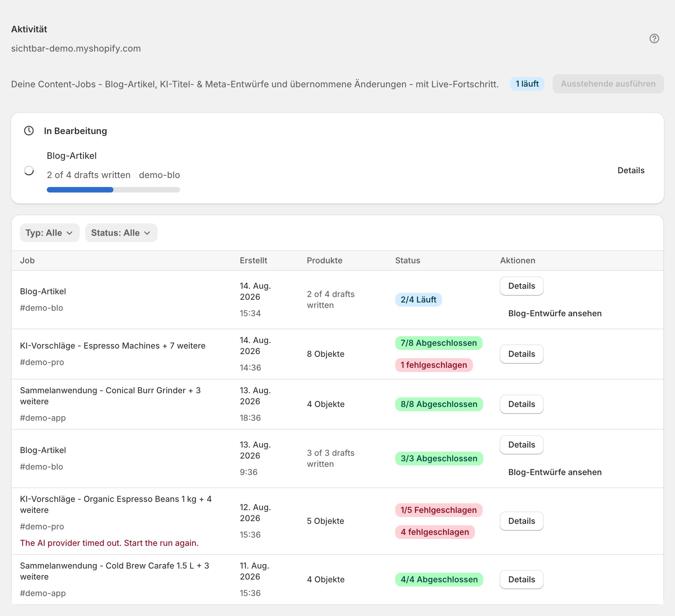The width and height of the screenshot is (675, 616).
Task: Open Details in the In Bearbeitung card
Action: (631, 170)
